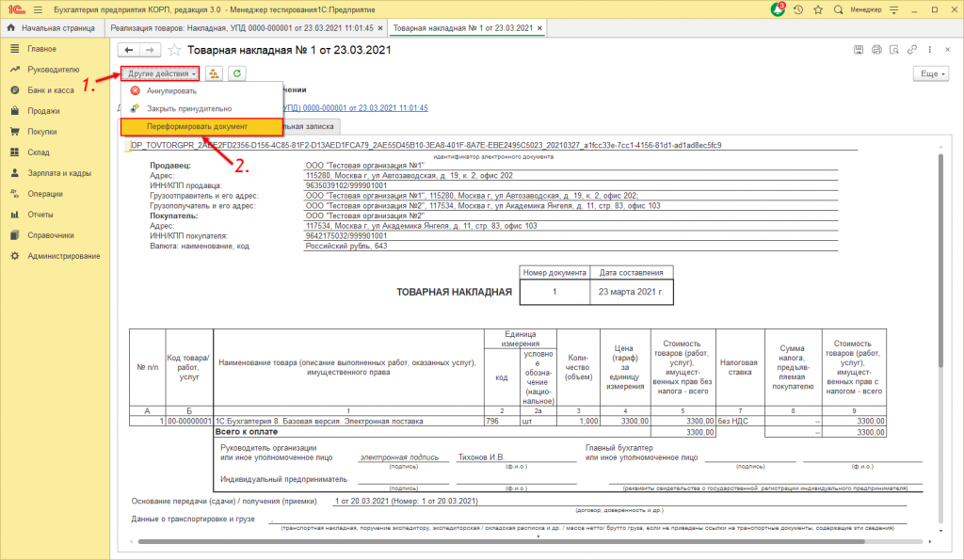The height and width of the screenshot is (560, 964).
Task: Open linked document УПД 0000-000001 link
Action: 355,108
